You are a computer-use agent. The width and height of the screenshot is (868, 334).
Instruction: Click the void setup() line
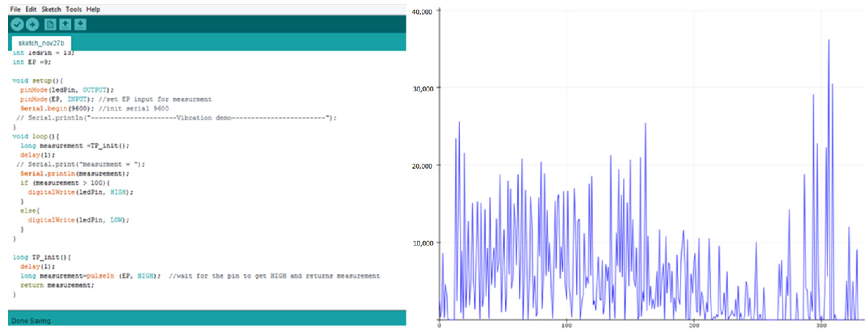click(37, 81)
